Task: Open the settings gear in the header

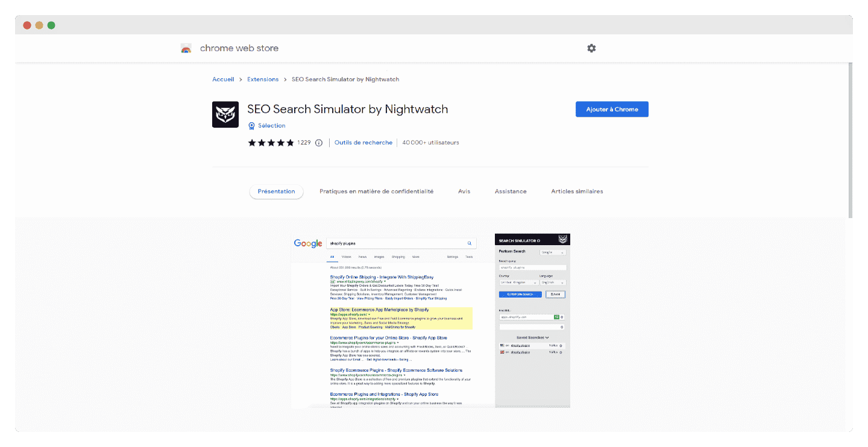Action: 591,48
